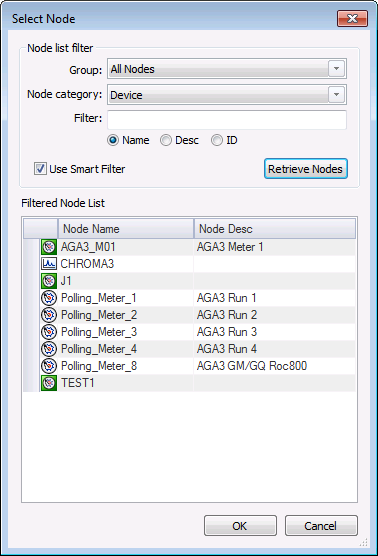Select the J1 node name
Screen dimensions: 378x556
pyautogui.click(x=66, y=281)
